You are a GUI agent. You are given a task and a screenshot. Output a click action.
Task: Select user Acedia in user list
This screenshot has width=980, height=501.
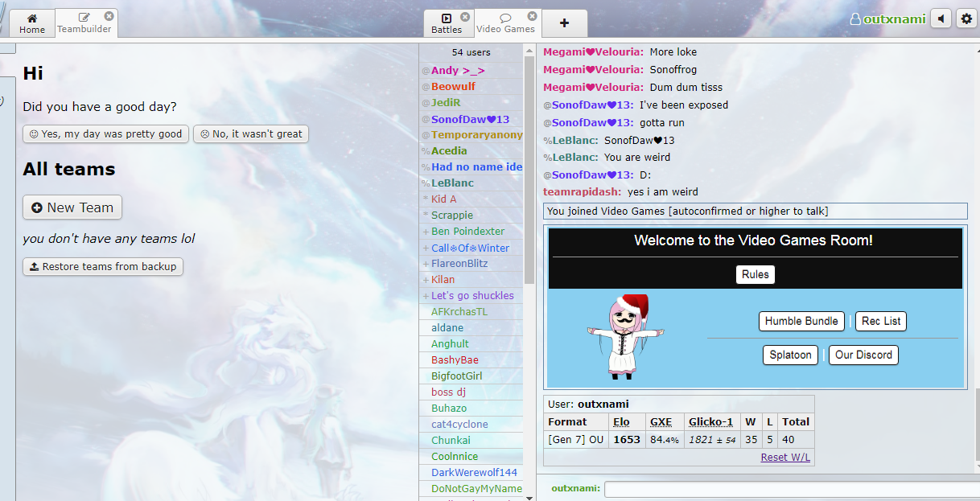click(x=471, y=151)
